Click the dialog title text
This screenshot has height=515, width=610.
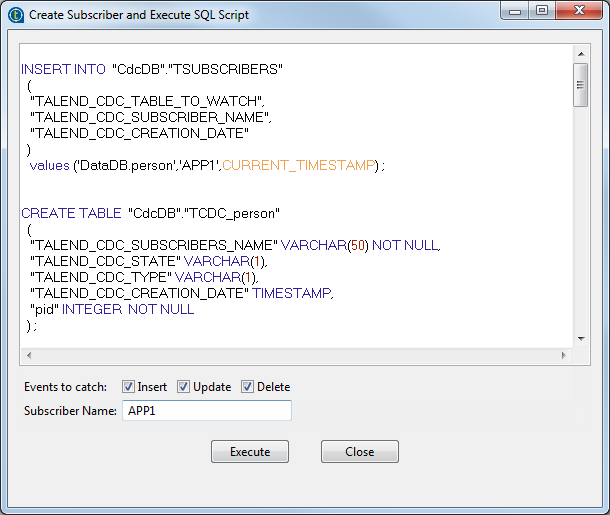pyautogui.click(x=139, y=15)
